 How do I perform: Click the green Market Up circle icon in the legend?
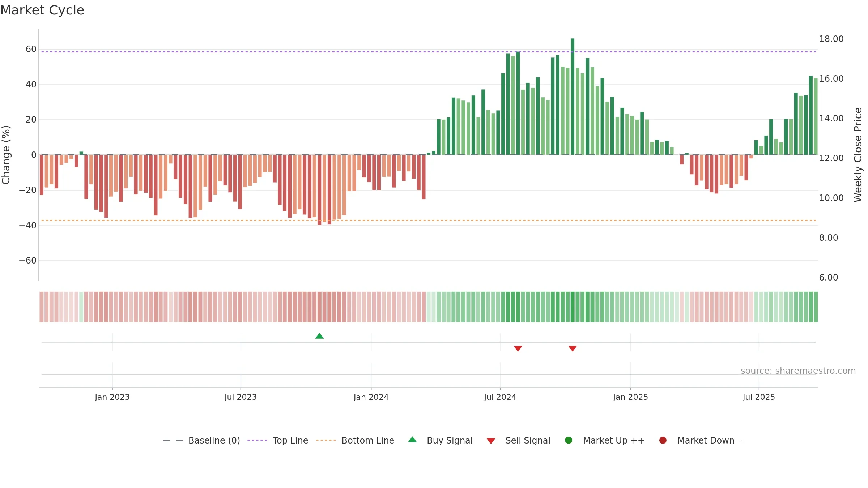[569, 440]
